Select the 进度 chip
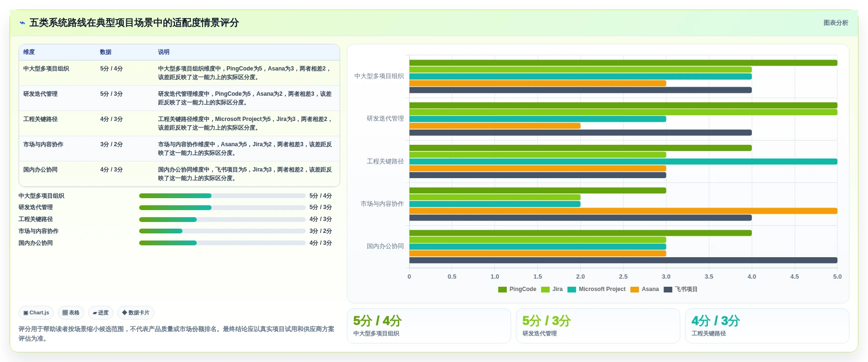Viewport: 868px width, 362px height. coord(101,313)
